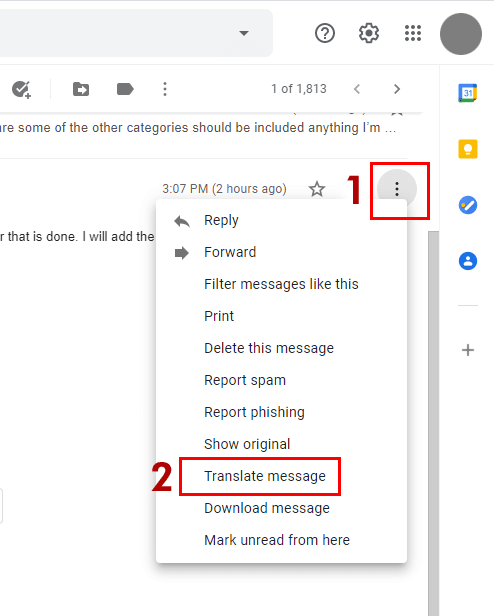
Task: Choose Reply from the menu
Action: (x=281, y=220)
